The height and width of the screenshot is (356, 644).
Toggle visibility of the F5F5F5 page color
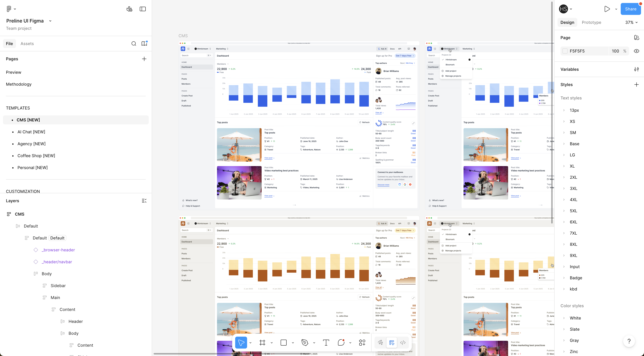(637, 51)
